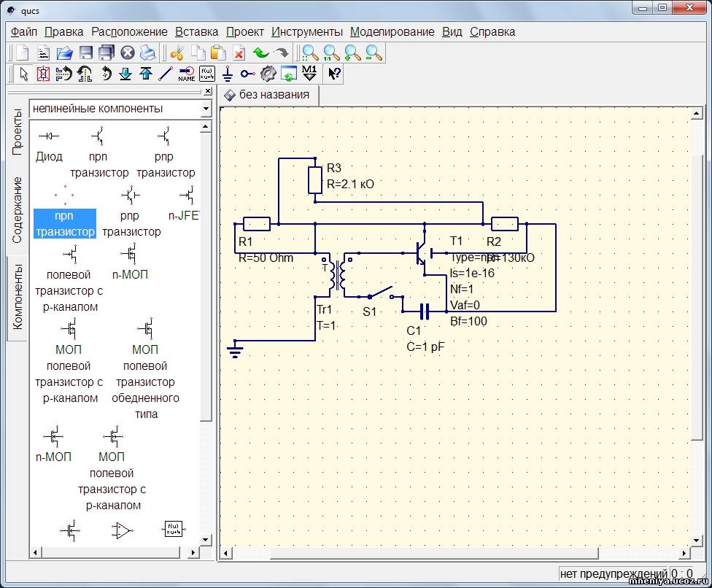Select resistor R3 label in schematic
The width and height of the screenshot is (712, 588).
click(334, 169)
